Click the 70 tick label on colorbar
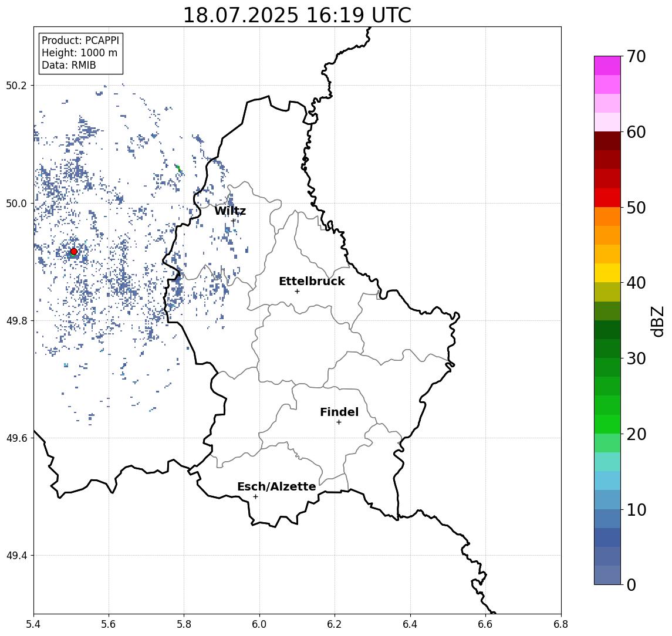 pyautogui.click(x=636, y=56)
